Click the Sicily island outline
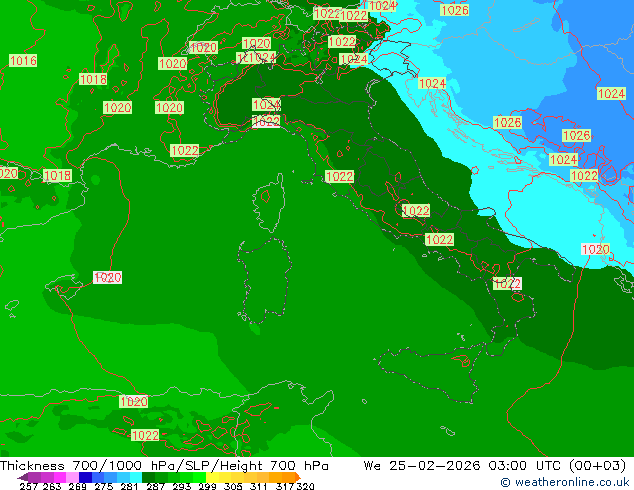634x490 pixels. [x=431, y=373]
